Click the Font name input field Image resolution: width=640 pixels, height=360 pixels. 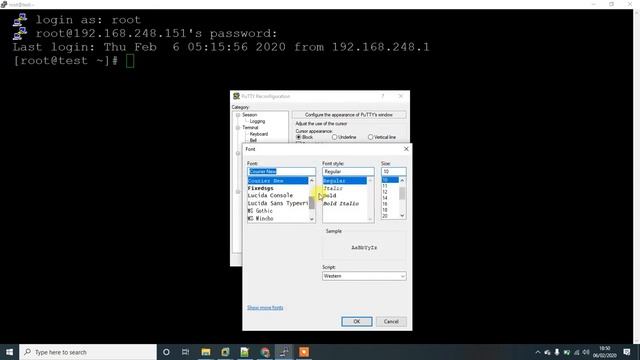pyautogui.click(x=281, y=171)
